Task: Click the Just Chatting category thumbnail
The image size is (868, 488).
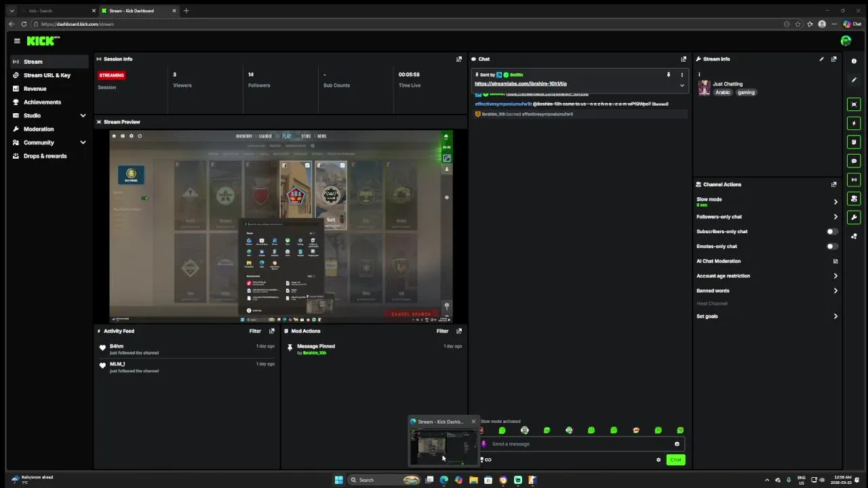Action: pos(705,88)
